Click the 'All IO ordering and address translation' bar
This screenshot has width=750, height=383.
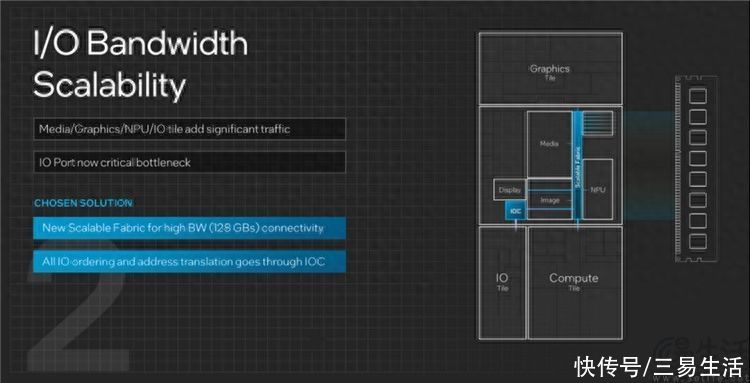click(189, 262)
